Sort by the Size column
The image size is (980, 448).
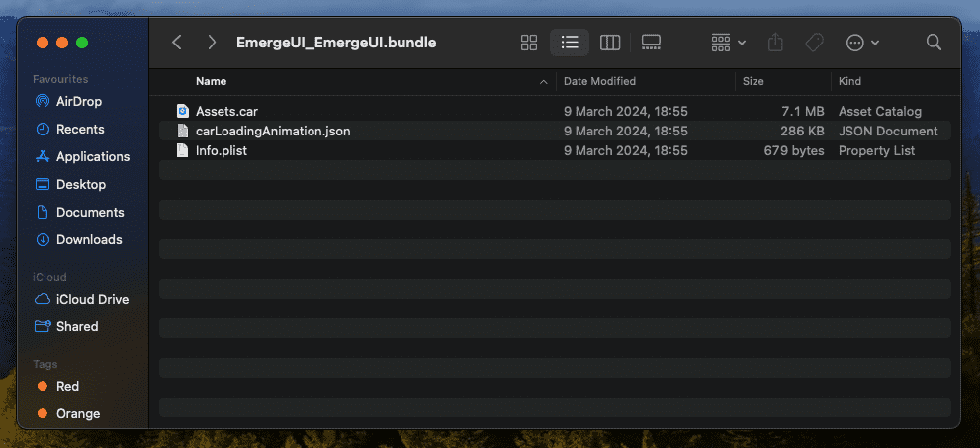(x=754, y=81)
